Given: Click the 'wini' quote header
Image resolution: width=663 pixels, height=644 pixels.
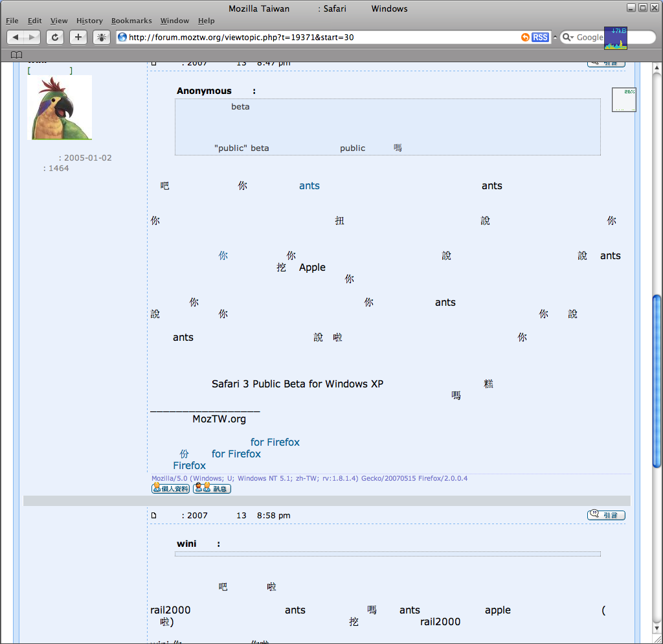Looking at the screenshot, I should pos(186,544).
